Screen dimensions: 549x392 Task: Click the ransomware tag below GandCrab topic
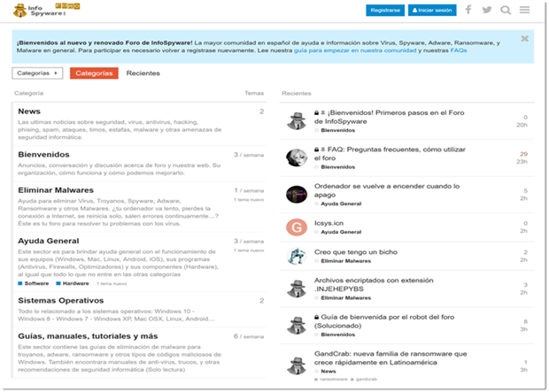331,380
